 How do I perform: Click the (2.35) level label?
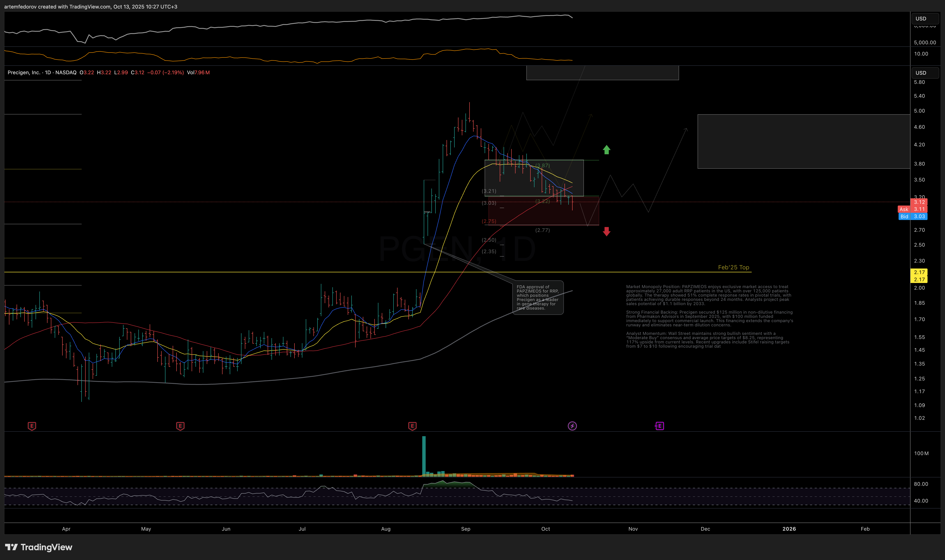coord(489,251)
